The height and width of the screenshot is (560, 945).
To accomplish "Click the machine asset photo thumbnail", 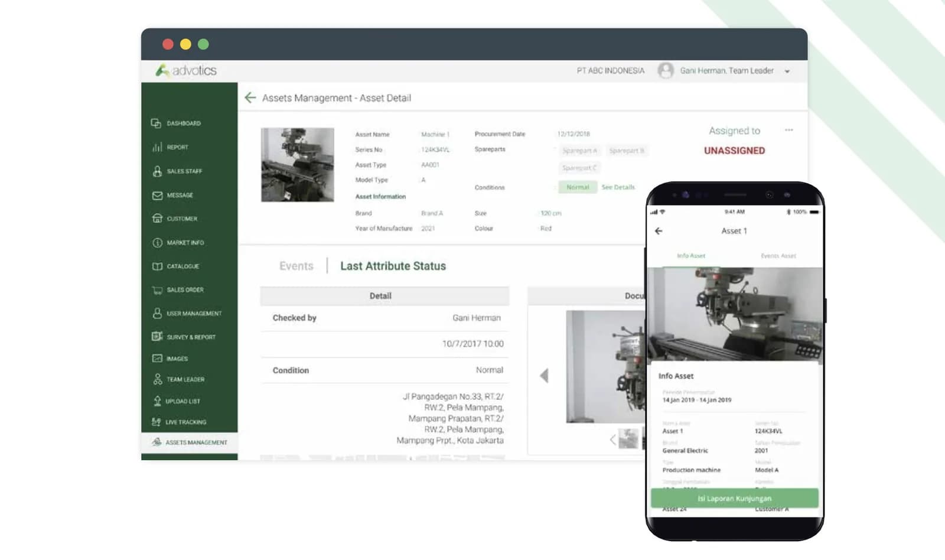I will tap(298, 165).
